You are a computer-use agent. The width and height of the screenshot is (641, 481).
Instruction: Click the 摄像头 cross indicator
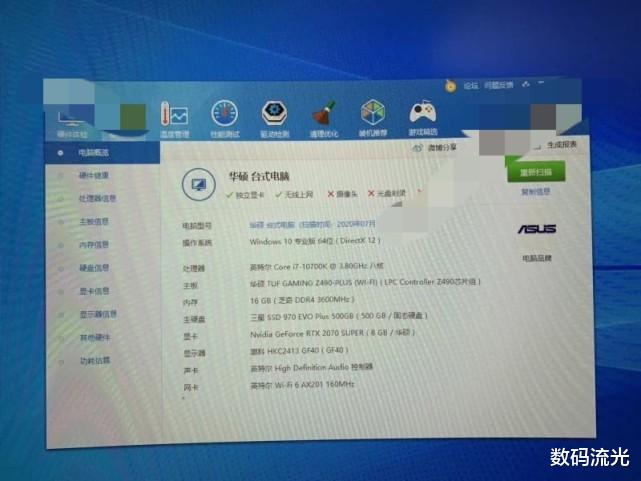343,194
